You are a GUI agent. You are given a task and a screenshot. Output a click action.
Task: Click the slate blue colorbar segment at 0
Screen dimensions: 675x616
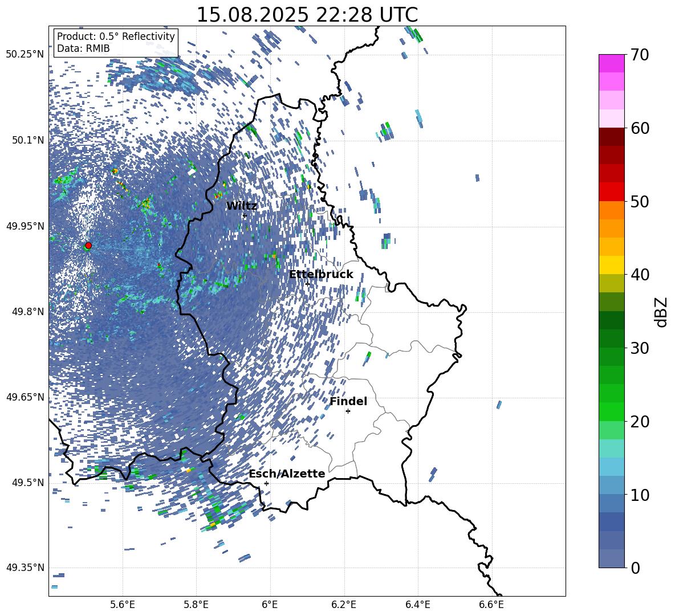(x=611, y=558)
